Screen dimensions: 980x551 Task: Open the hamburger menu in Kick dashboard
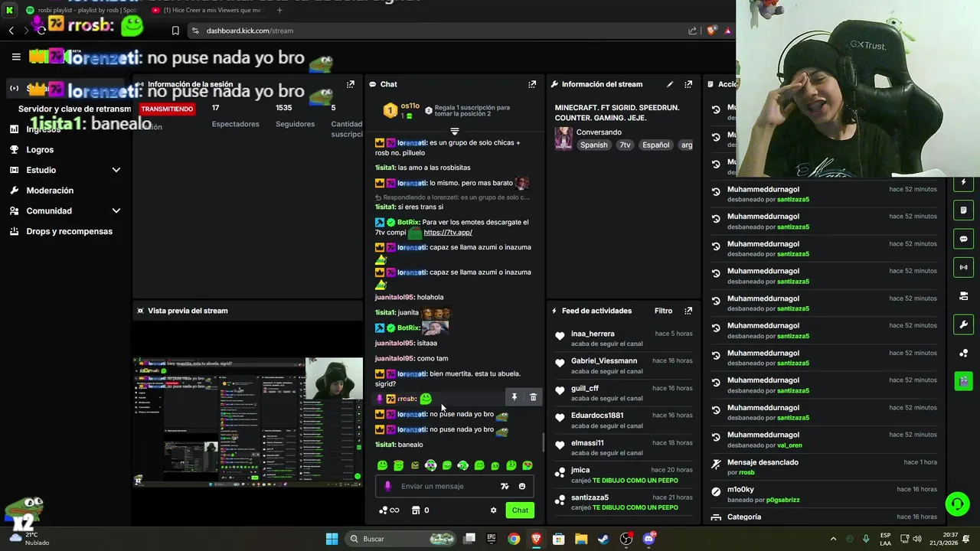click(x=16, y=57)
